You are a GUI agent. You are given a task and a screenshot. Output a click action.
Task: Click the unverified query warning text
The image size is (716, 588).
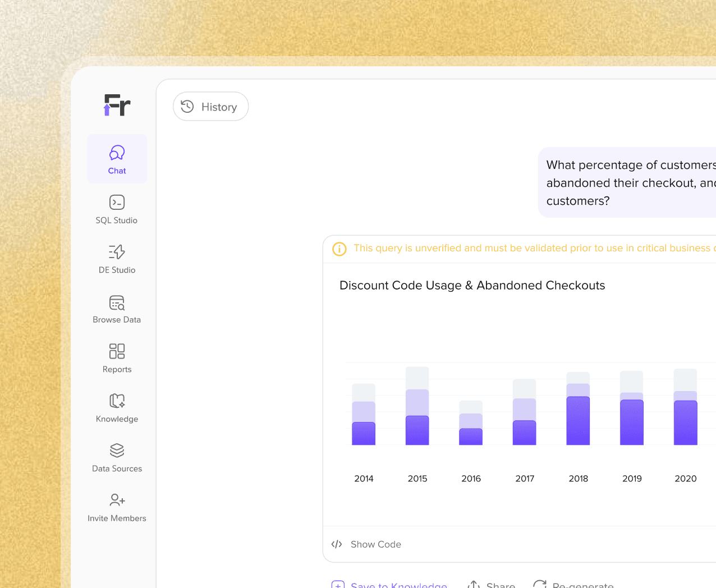tap(535, 248)
